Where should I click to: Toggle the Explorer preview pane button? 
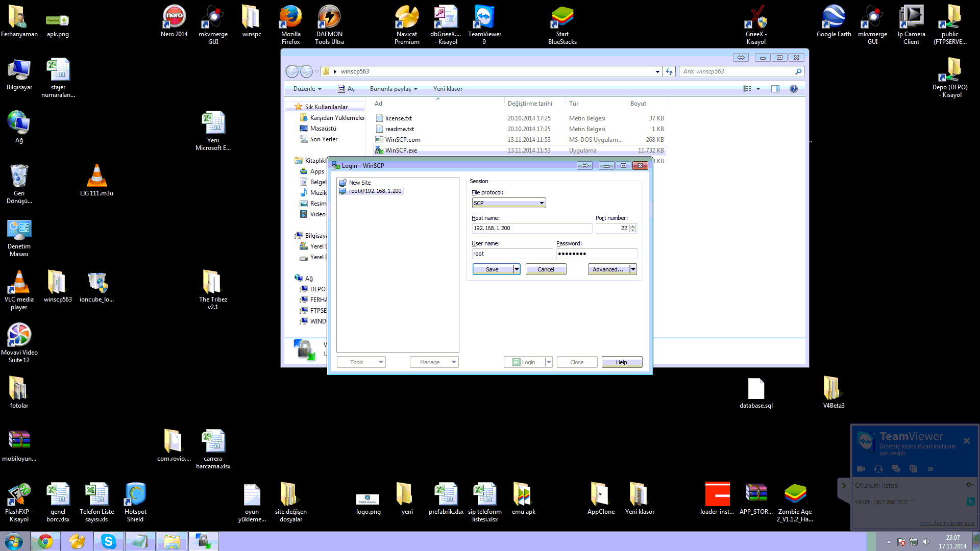click(775, 89)
